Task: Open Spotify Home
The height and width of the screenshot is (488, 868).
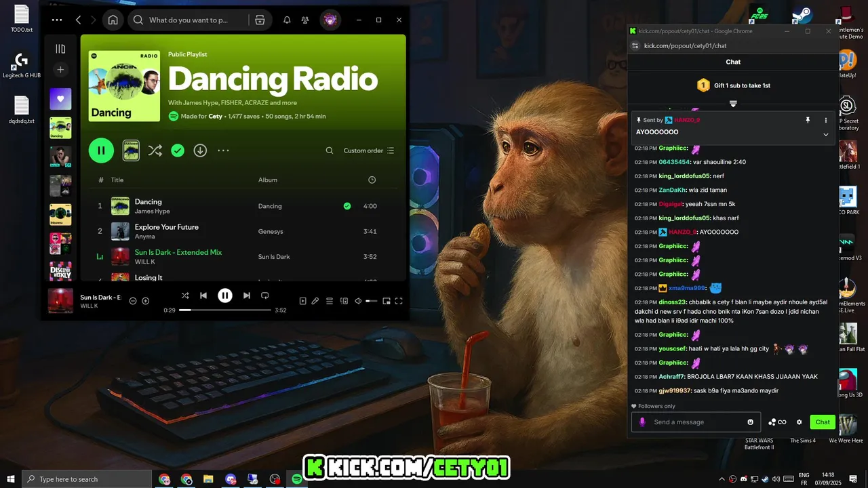Action: point(113,20)
